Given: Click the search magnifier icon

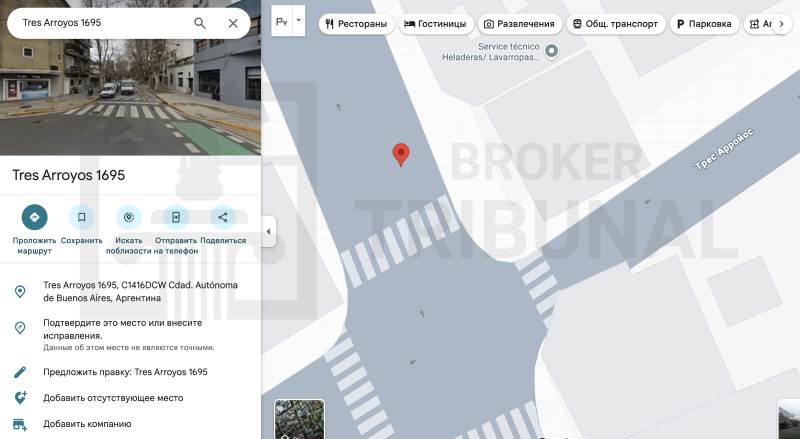Looking at the screenshot, I should point(200,23).
